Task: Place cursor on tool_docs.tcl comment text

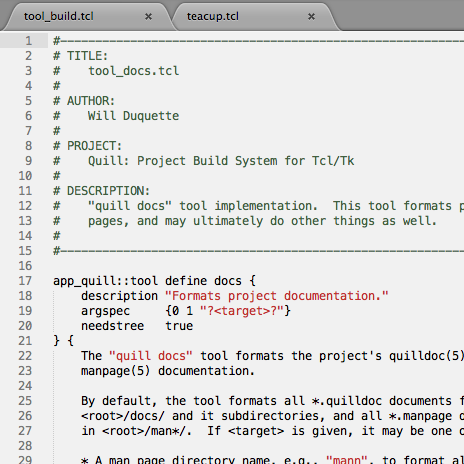Action: 134,71
